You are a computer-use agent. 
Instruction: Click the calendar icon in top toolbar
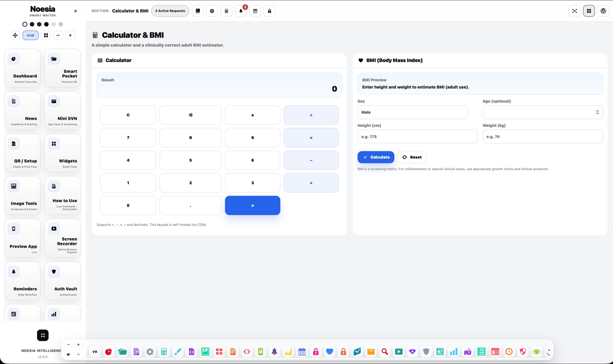[x=255, y=11]
